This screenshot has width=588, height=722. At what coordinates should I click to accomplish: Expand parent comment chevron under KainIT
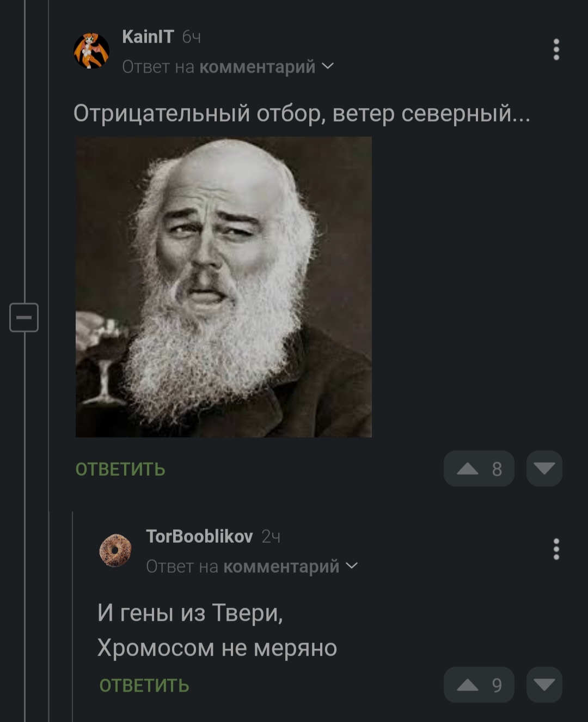click(x=328, y=66)
